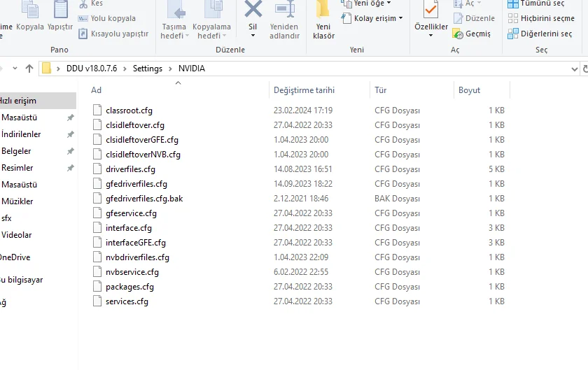The height and width of the screenshot is (370, 588).
Task: Click the pin icon next to Belgeler
Action: [70, 151]
